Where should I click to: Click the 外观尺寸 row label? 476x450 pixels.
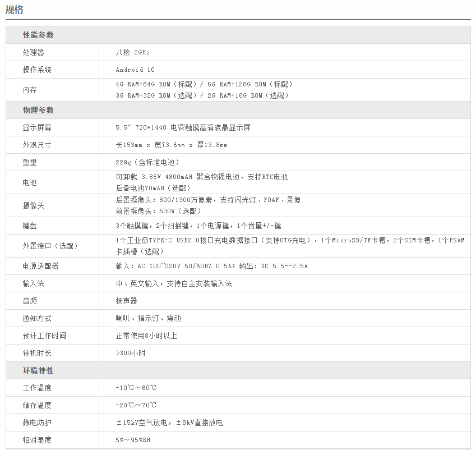pos(37,145)
